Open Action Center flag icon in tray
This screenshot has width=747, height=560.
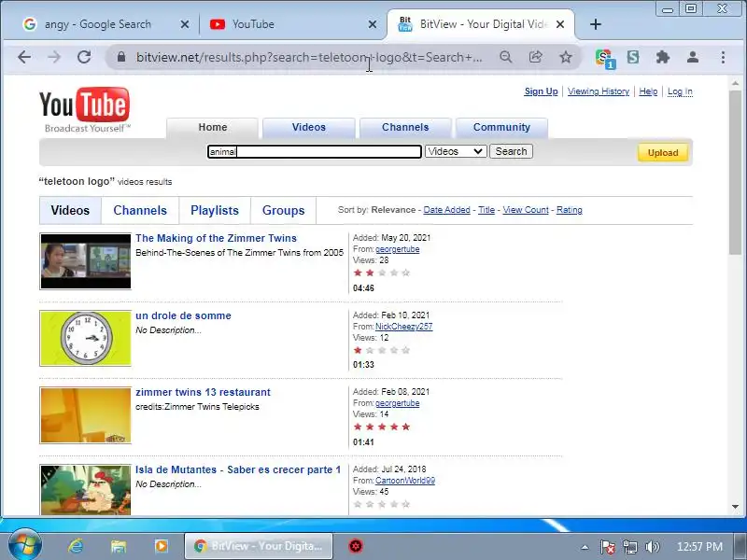pos(607,547)
